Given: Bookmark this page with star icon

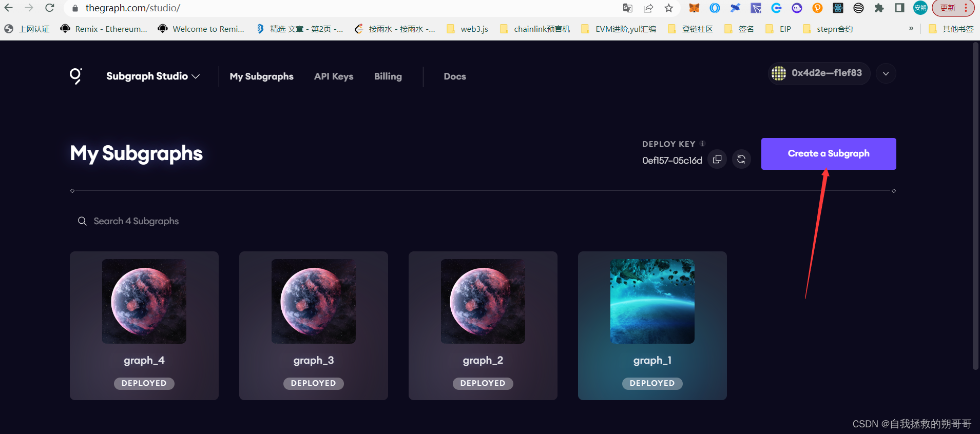Looking at the screenshot, I should 668,8.
